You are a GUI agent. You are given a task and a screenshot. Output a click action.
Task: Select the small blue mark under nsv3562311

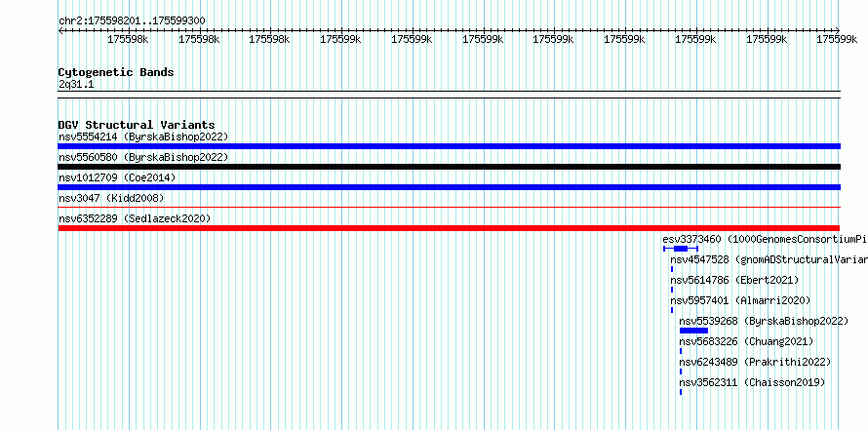coord(681,392)
